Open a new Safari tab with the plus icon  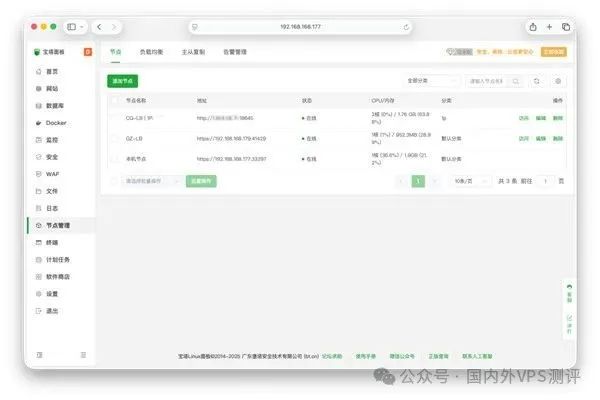coord(549,27)
